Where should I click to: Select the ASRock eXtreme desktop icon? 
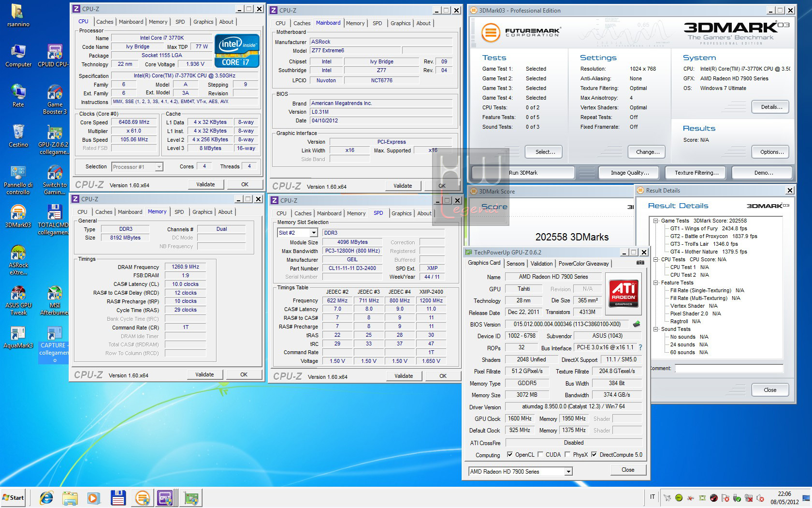(x=18, y=260)
